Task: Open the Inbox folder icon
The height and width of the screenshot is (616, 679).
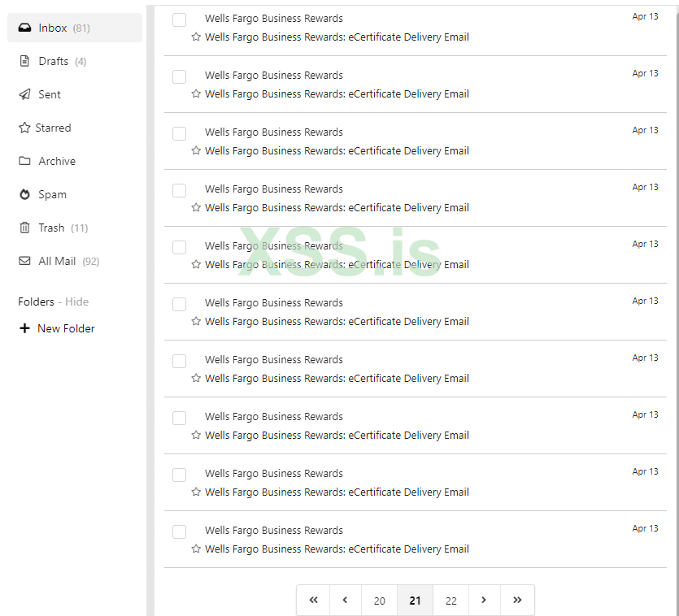Action: pos(24,28)
